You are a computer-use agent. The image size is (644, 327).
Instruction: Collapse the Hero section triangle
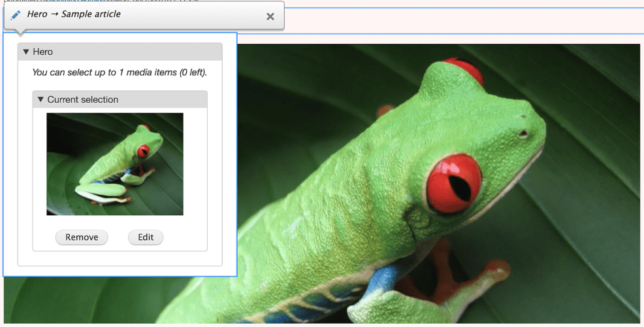click(x=26, y=52)
